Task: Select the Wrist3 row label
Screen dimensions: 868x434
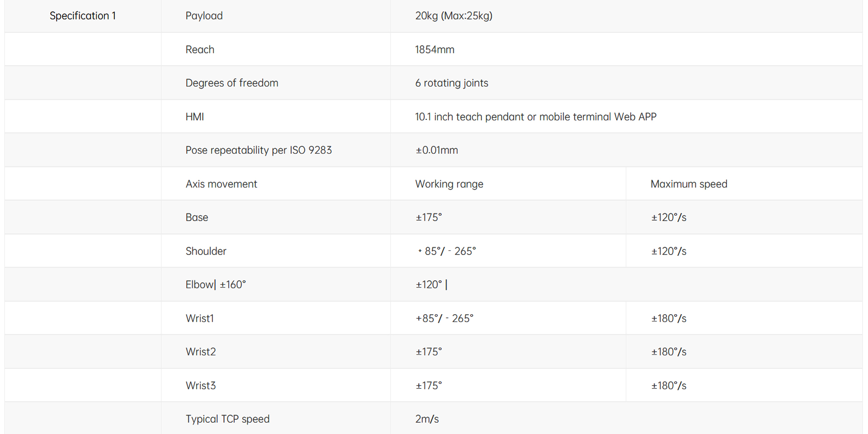Action: tap(200, 386)
